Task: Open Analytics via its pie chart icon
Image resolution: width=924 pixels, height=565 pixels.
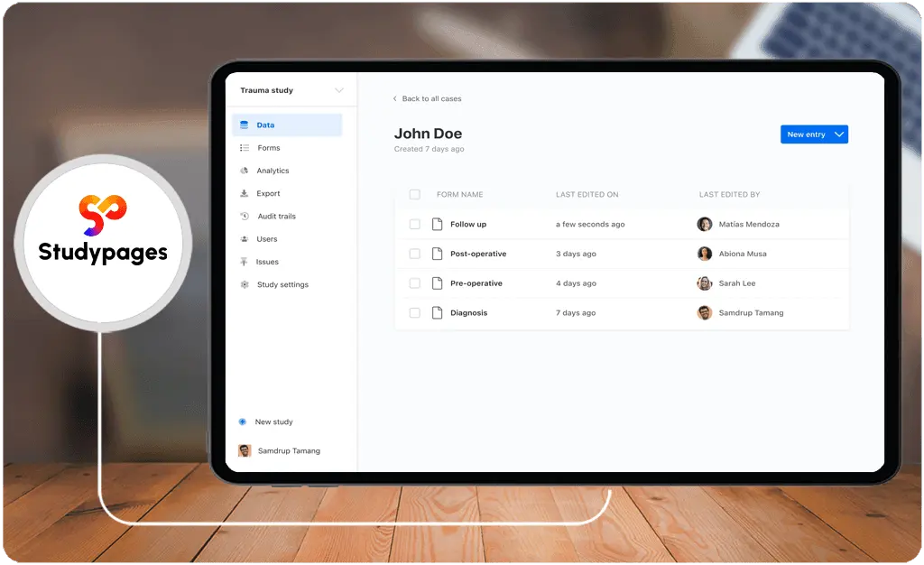Action: click(x=244, y=171)
